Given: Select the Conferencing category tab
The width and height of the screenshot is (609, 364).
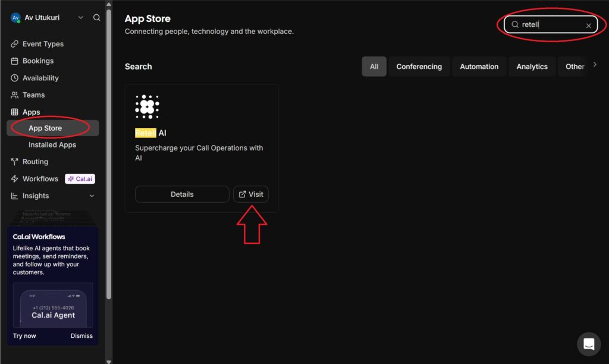Looking at the screenshot, I should (x=419, y=67).
